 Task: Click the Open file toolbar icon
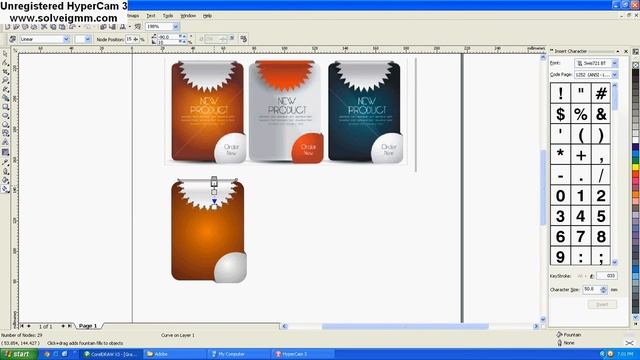(16, 27)
